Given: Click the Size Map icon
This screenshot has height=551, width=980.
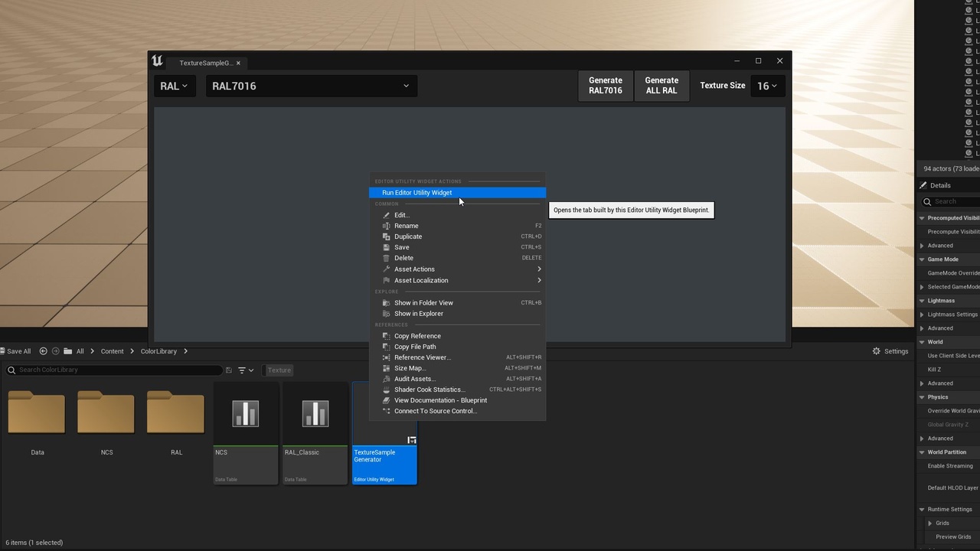Looking at the screenshot, I should pyautogui.click(x=386, y=368).
